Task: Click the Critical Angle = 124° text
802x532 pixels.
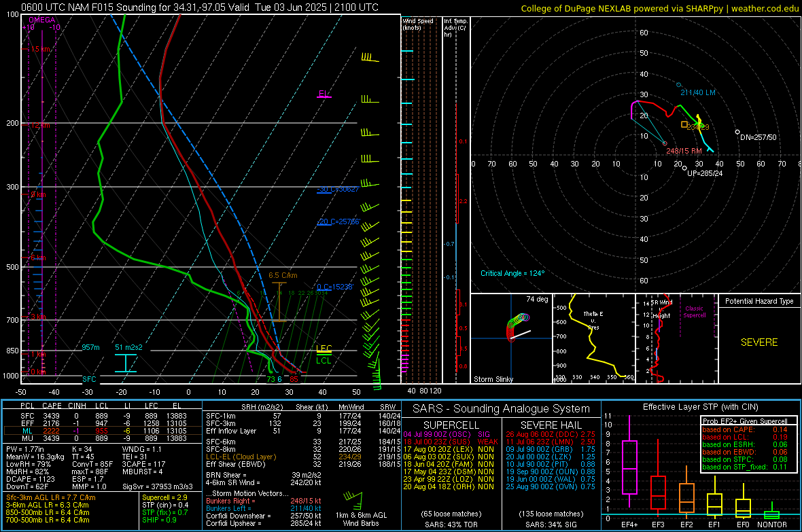Action: [x=512, y=273]
